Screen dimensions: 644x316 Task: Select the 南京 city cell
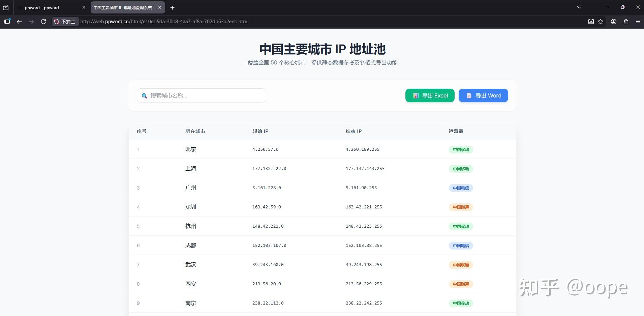click(191, 303)
